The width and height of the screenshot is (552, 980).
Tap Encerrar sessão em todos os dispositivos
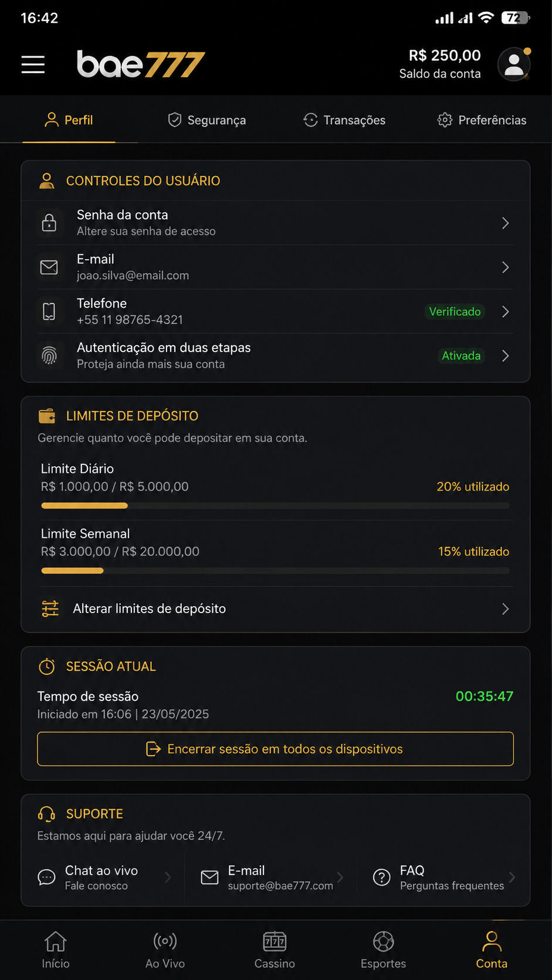275,749
